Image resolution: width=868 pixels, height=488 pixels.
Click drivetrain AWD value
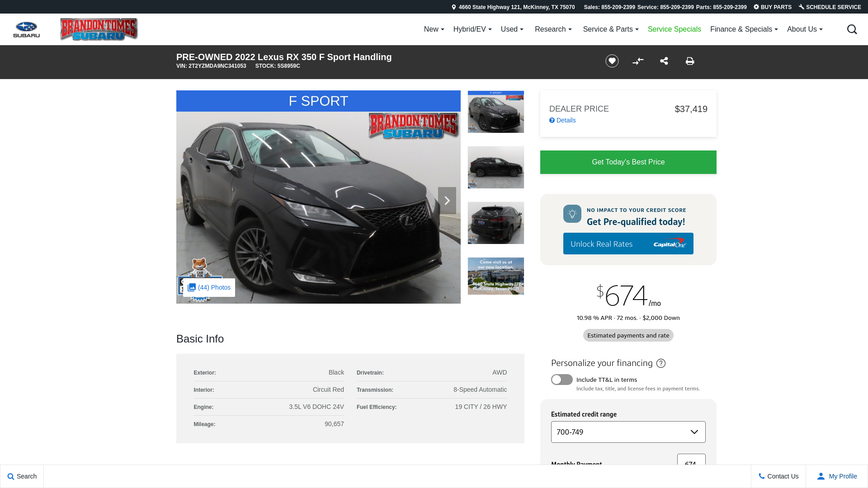pyautogui.click(x=500, y=372)
